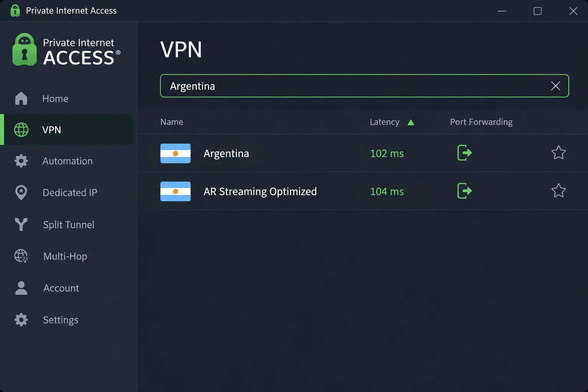Click the Automation gear icon

(21, 161)
